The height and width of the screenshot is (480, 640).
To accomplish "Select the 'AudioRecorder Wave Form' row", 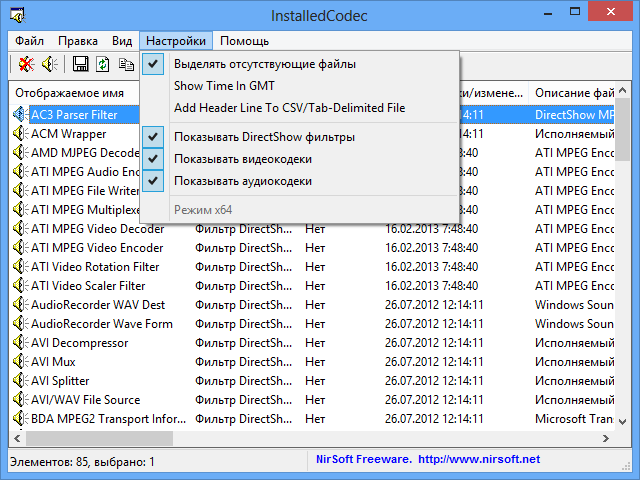I will click(x=312, y=324).
